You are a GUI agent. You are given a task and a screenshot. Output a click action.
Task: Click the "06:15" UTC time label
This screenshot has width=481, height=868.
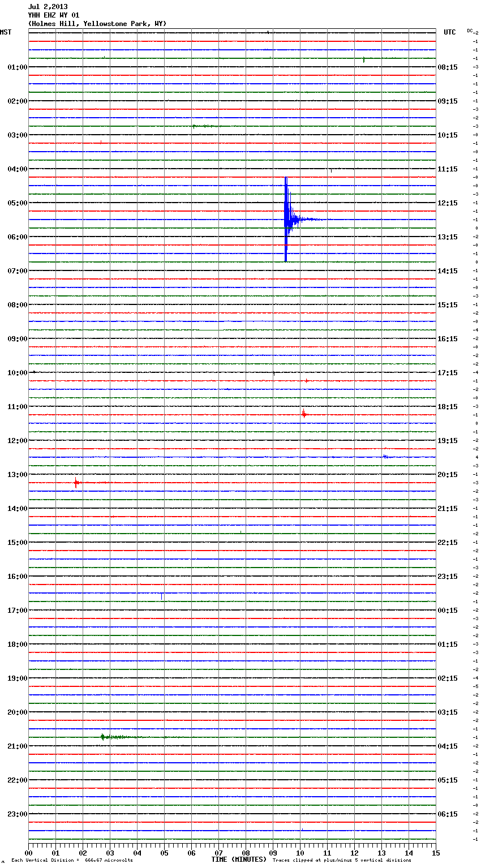point(448,814)
